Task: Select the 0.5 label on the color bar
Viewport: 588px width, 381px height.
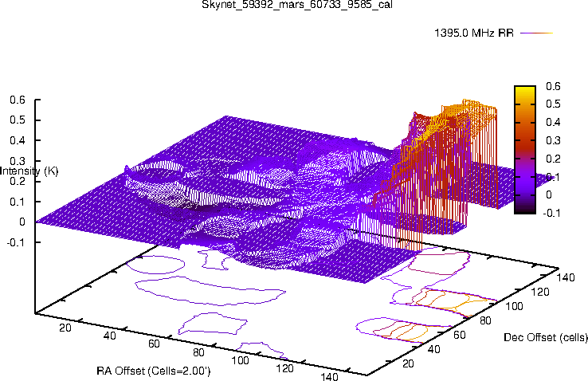Action: click(x=553, y=104)
